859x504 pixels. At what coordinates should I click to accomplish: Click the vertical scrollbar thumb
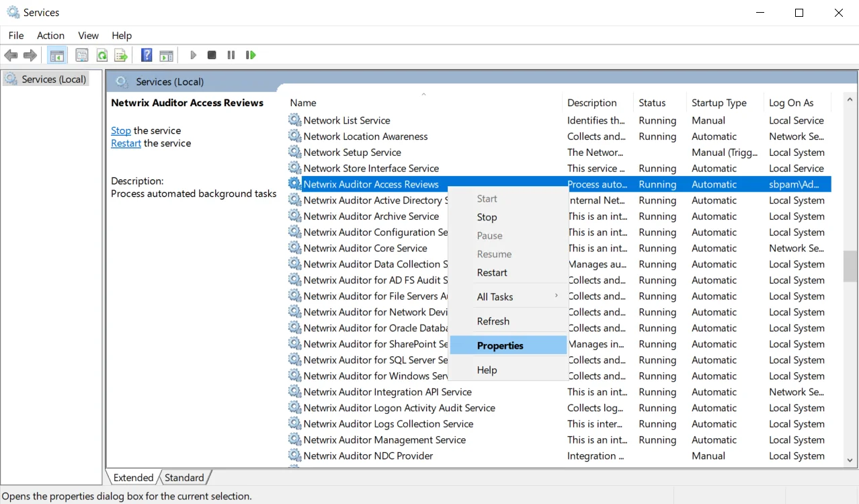click(x=850, y=265)
